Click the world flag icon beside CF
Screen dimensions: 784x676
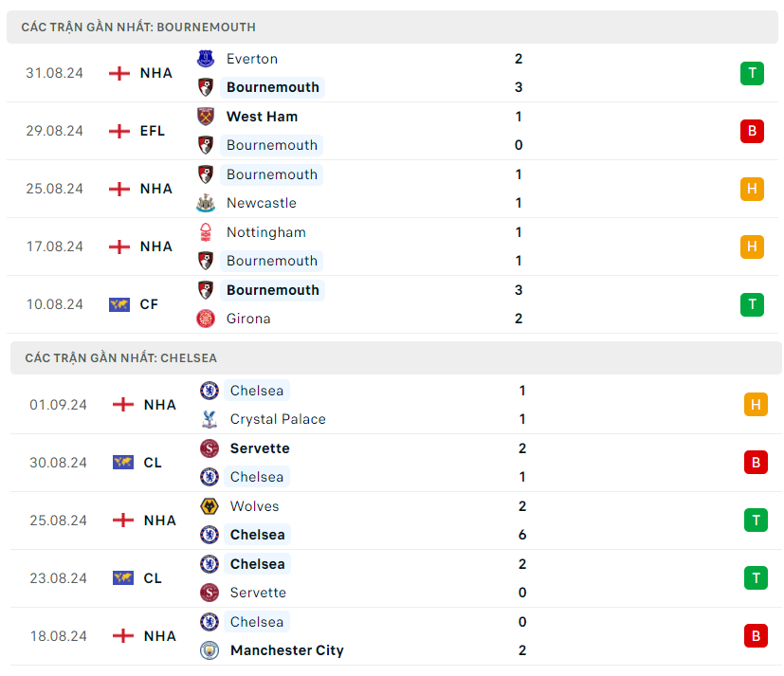119,304
